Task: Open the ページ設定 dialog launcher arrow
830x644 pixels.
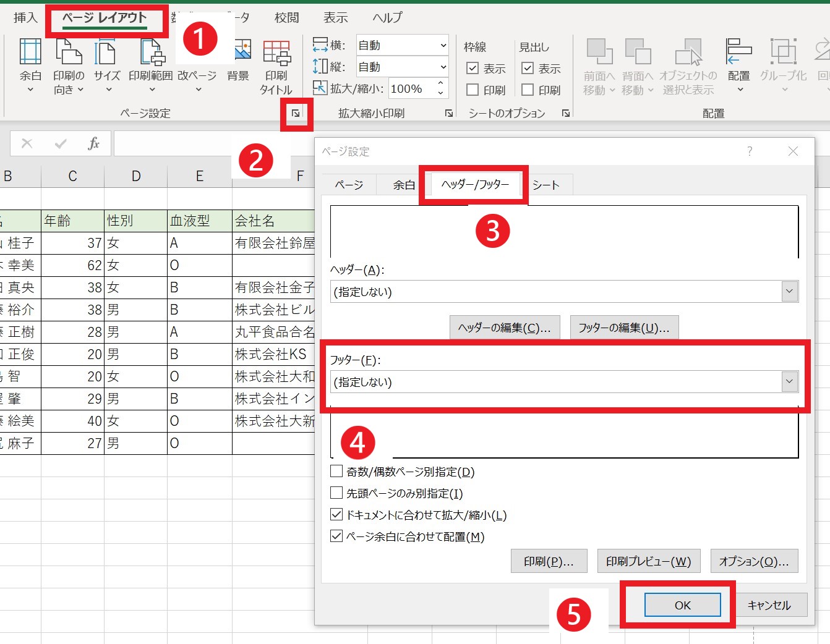Action: click(296, 114)
